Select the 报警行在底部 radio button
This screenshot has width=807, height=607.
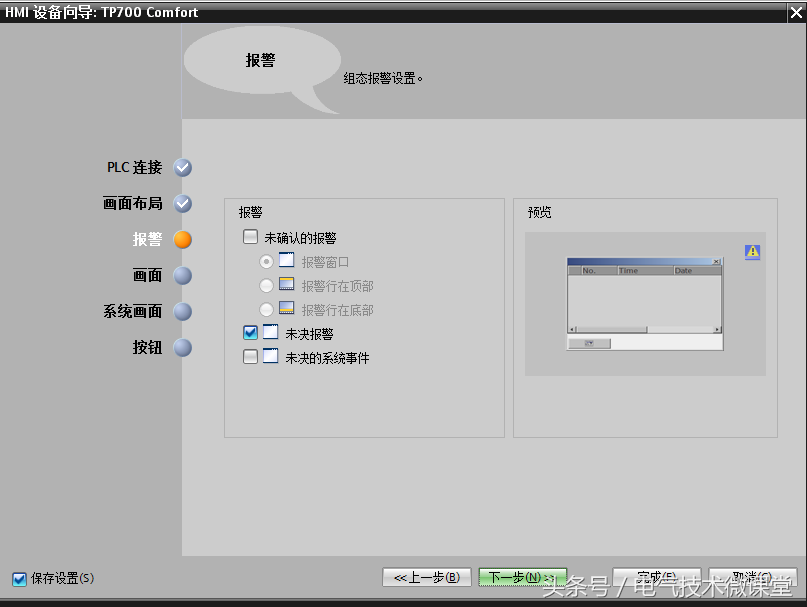click(x=266, y=309)
